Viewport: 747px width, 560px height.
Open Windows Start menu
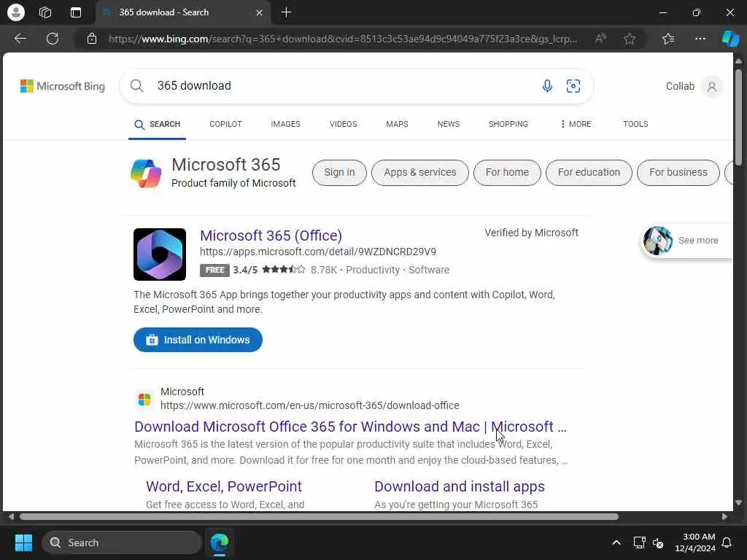pos(23,542)
